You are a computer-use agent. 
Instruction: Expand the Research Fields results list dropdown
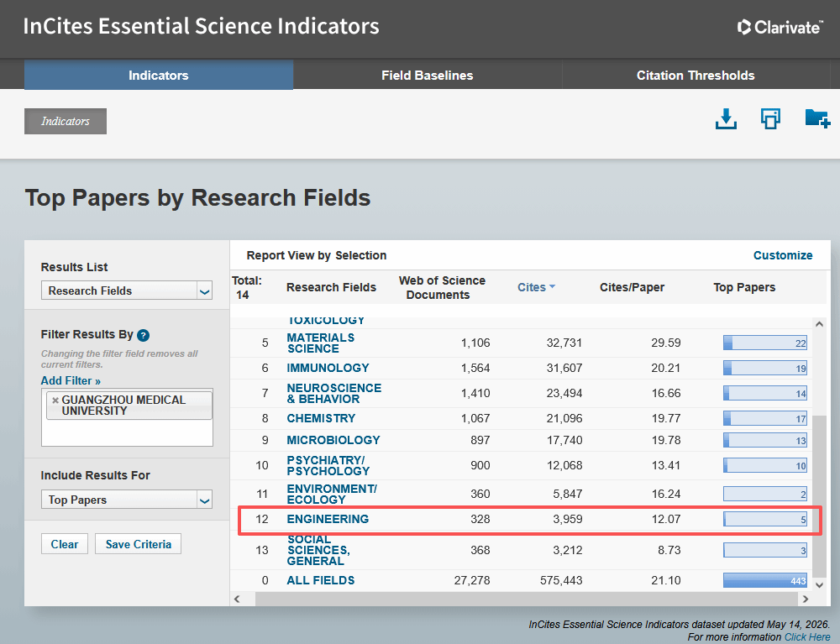(x=205, y=291)
